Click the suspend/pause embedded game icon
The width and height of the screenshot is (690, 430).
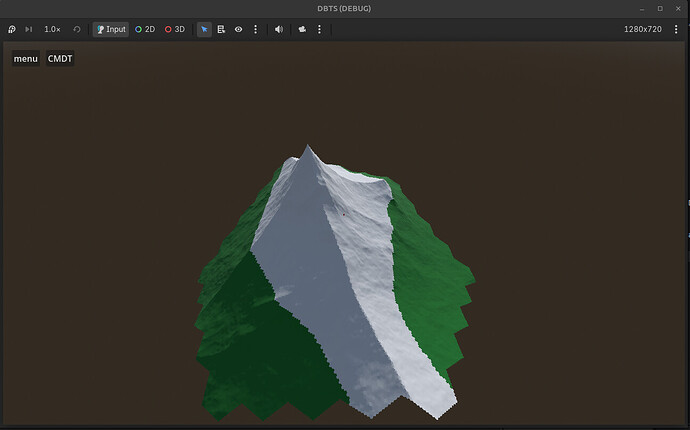(12, 29)
